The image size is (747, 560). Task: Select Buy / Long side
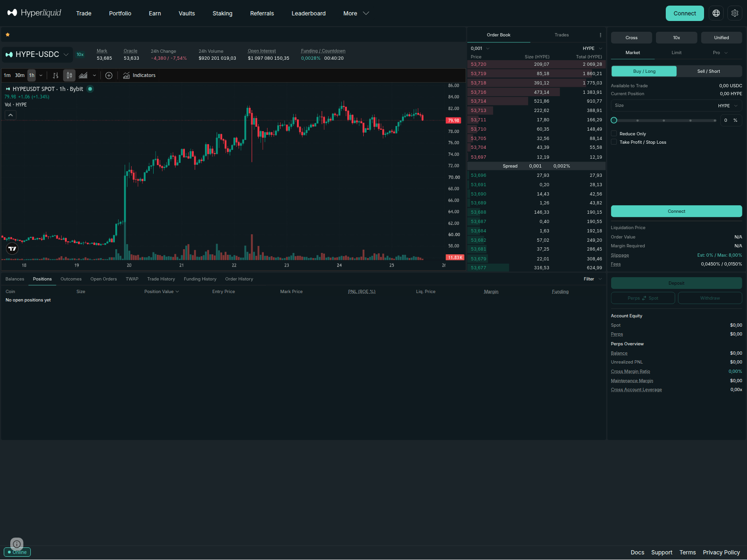tap(644, 71)
